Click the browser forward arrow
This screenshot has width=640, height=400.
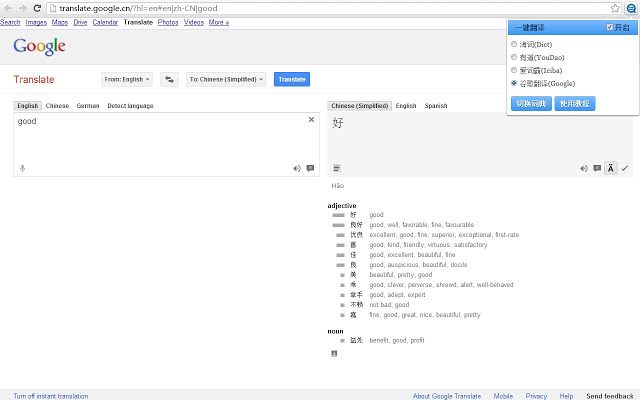(x=22, y=8)
